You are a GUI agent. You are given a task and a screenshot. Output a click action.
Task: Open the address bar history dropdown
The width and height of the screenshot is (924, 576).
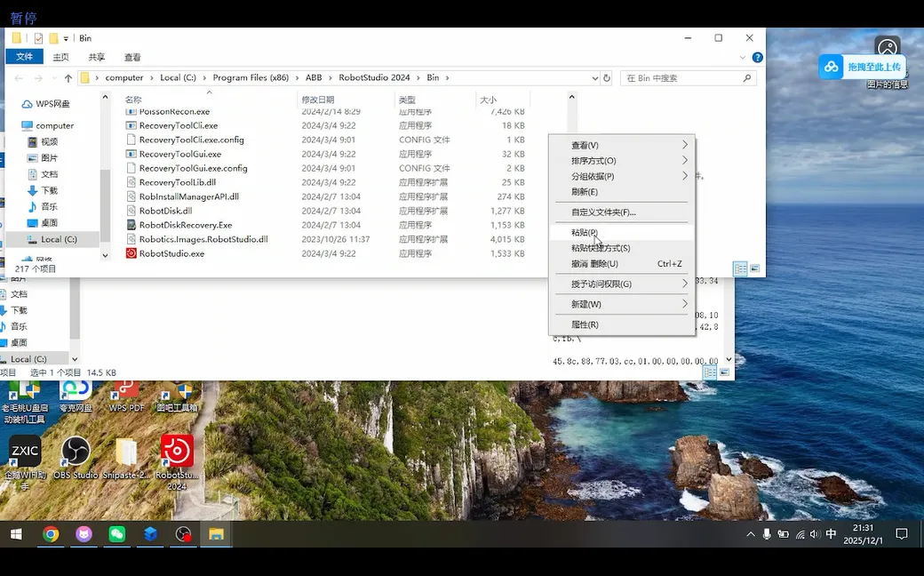[x=594, y=78]
